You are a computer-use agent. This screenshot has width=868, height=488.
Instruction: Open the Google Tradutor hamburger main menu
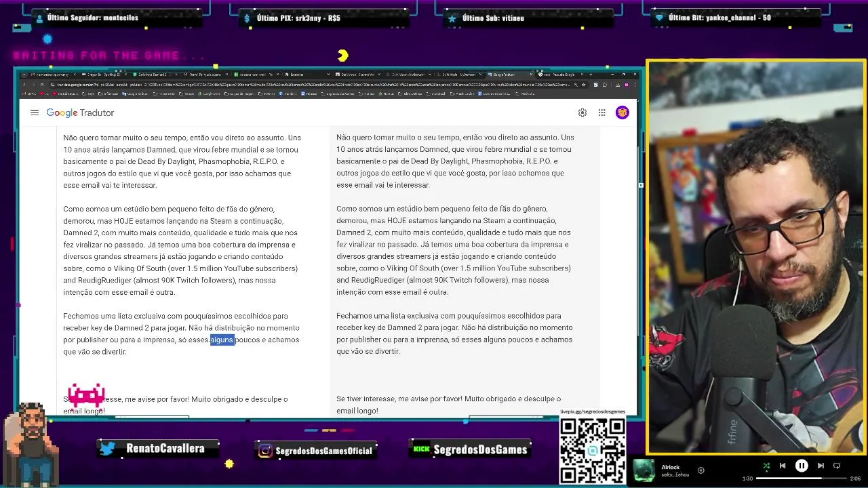pos(35,113)
